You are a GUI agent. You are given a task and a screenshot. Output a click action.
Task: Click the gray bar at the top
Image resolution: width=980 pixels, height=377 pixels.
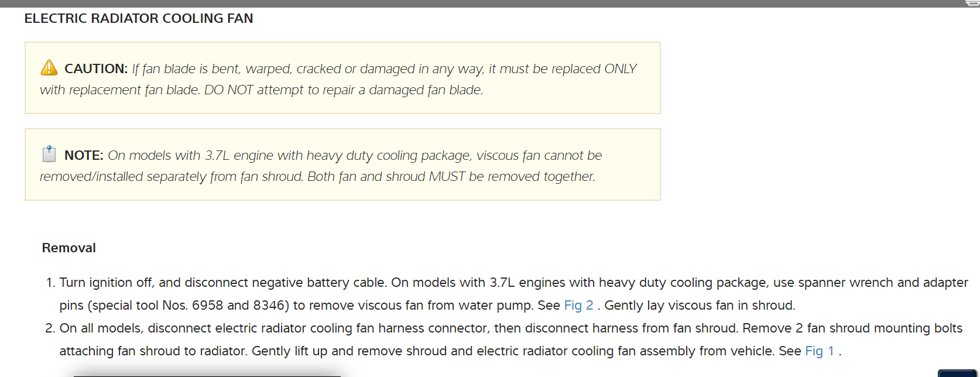[468, 4]
